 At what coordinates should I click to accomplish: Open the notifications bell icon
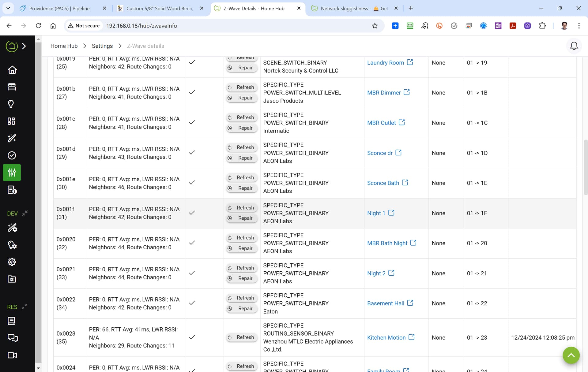click(574, 46)
